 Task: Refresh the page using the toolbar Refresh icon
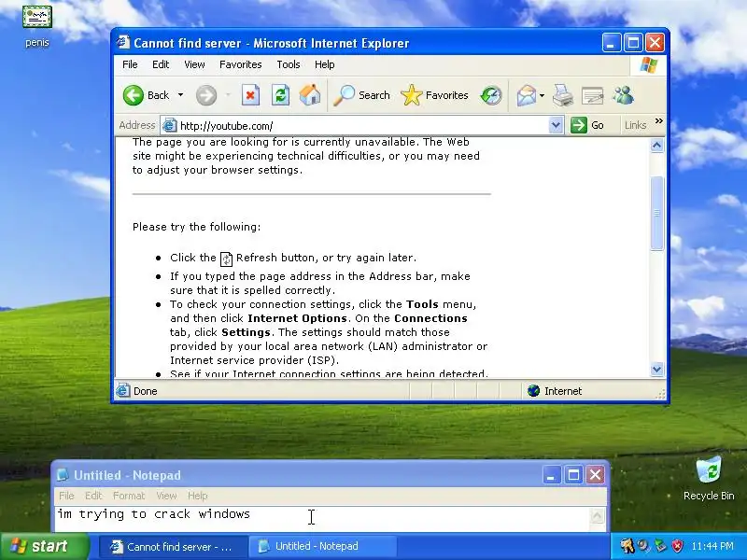pos(281,95)
